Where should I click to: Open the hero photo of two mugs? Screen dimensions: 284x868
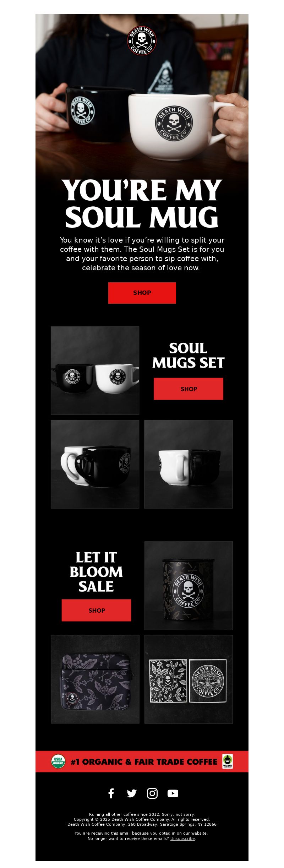pos(142,92)
